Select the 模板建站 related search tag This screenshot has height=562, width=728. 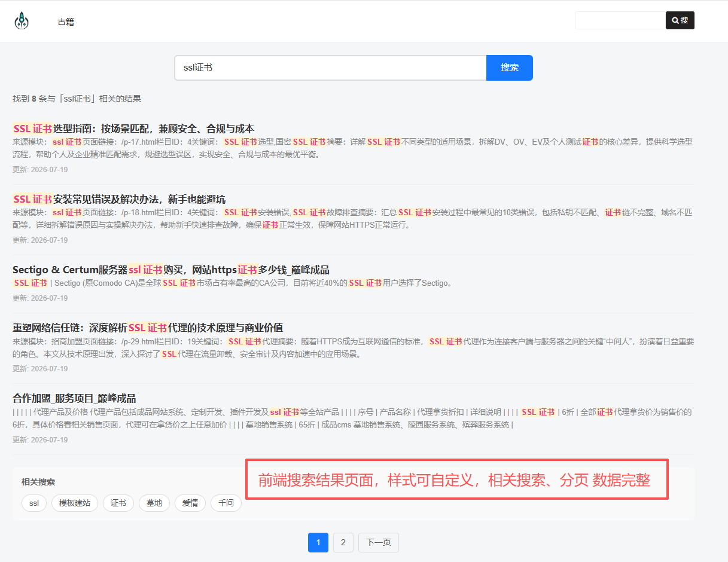coord(75,503)
